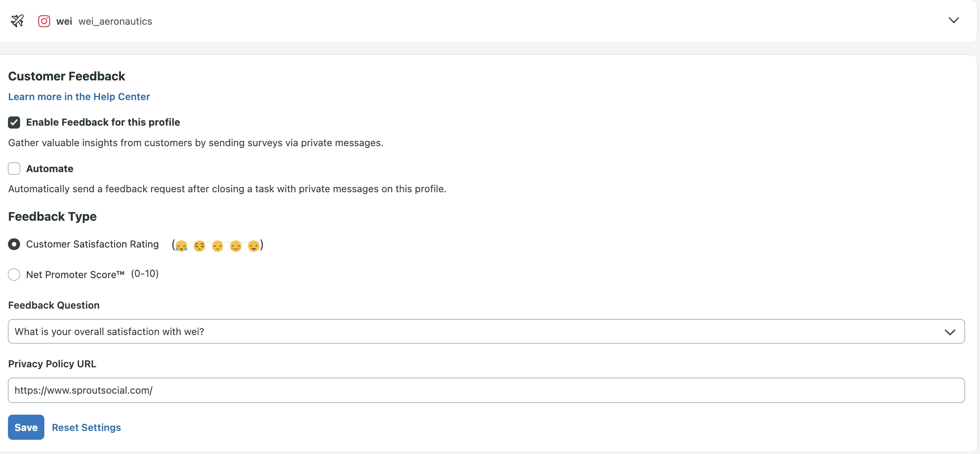Open the Feedback Question dropdown
This screenshot has height=454, width=980.
coord(485,332)
